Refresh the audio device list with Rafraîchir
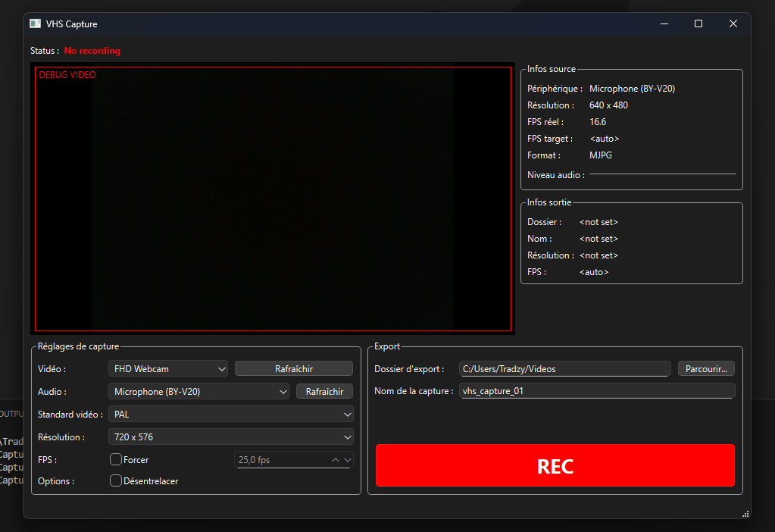This screenshot has width=775, height=532. tap(324, 392)
